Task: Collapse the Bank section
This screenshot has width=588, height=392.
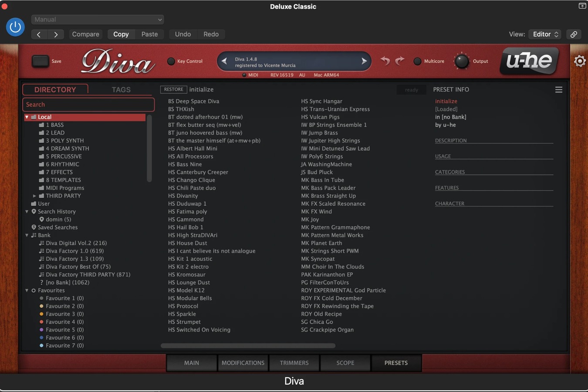Action: [27, 235]
